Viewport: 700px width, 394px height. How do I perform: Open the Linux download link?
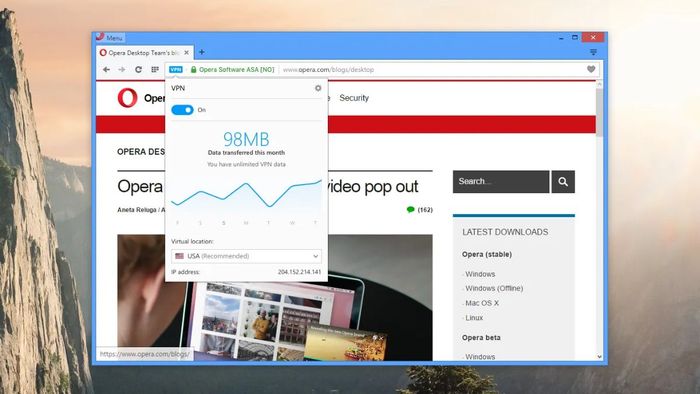click(x=474, y=318)
